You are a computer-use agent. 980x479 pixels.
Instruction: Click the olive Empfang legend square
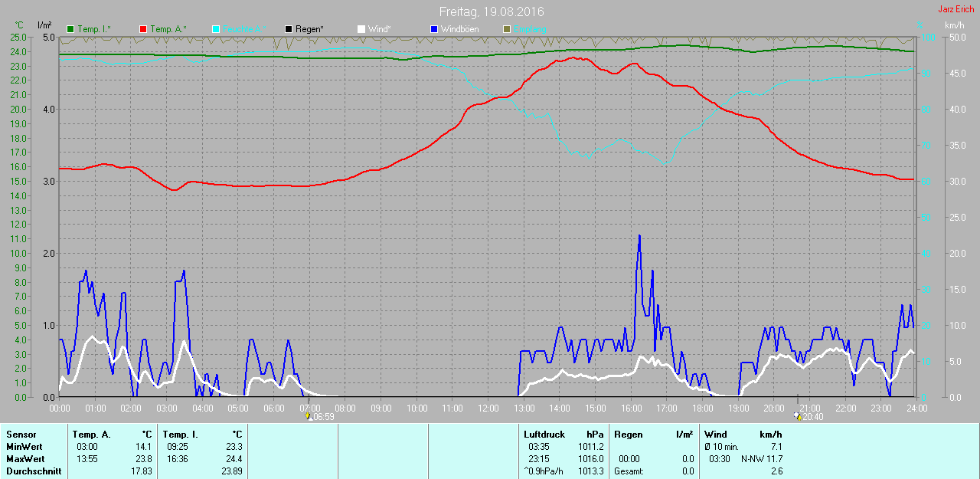(x=506, y=29)
